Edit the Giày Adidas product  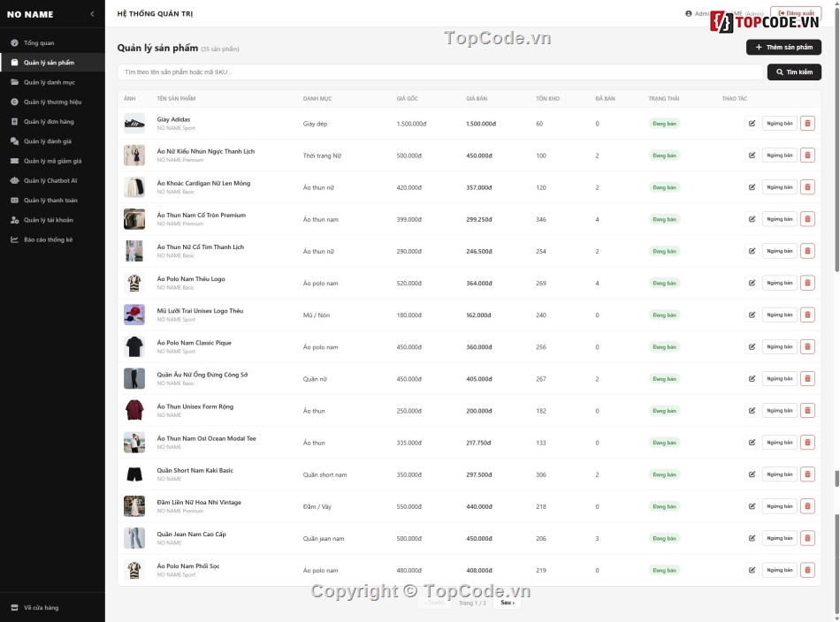pyautogui.click(x=752, y=124)
